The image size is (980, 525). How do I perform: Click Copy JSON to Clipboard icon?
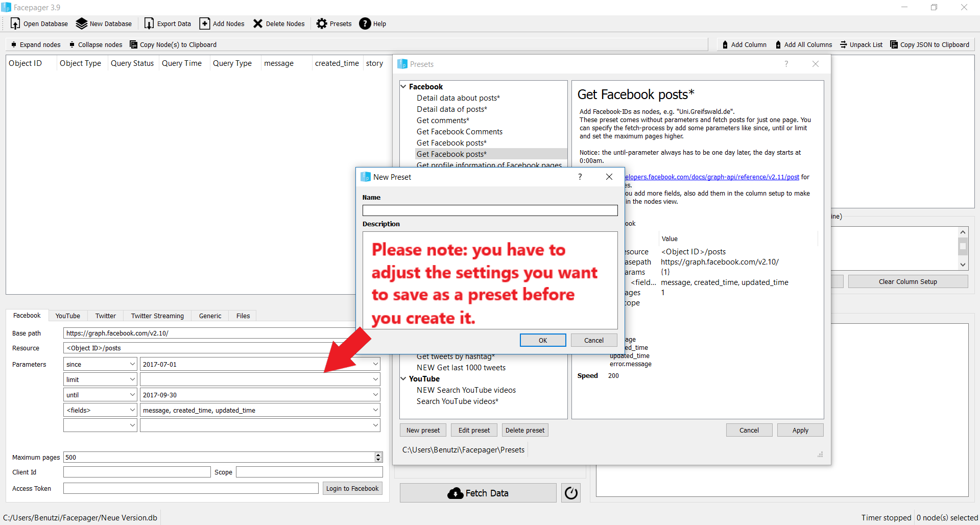(894, 44)
